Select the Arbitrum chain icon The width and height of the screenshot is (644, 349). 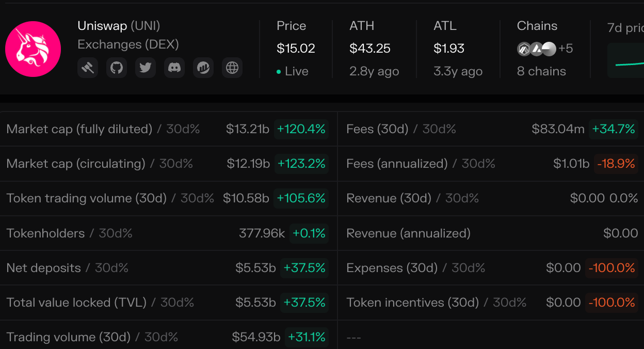pyautogui.click(x=523, y=49)
